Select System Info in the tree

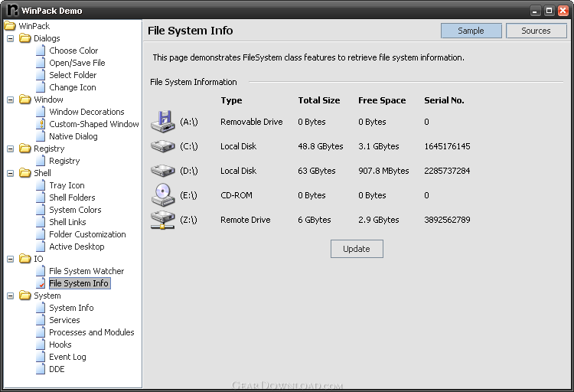71,308
